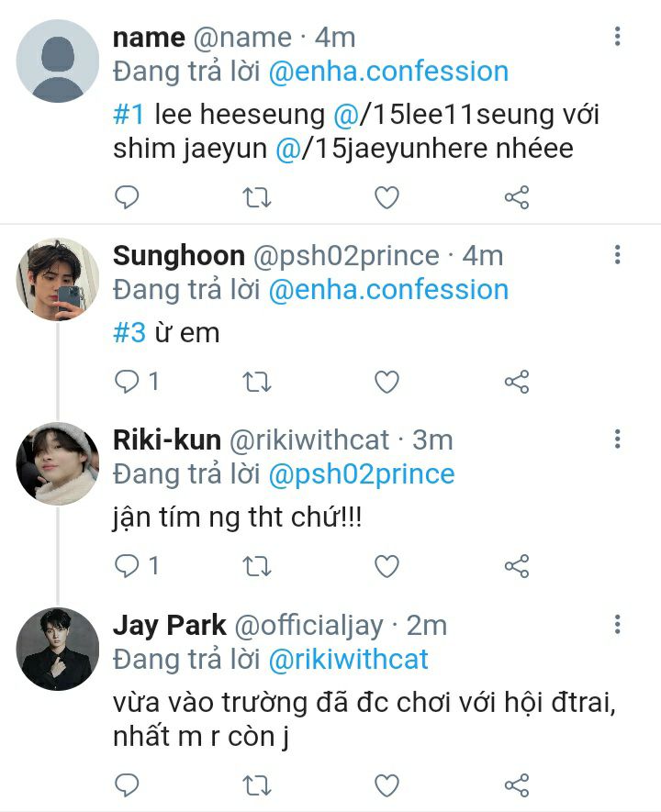Open Jay Park's profile avatar
This screenshot has height=812, width=661.
(57, 649)
